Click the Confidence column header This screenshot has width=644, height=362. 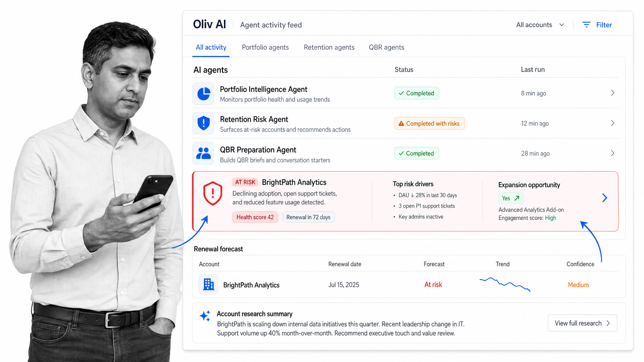580,264
